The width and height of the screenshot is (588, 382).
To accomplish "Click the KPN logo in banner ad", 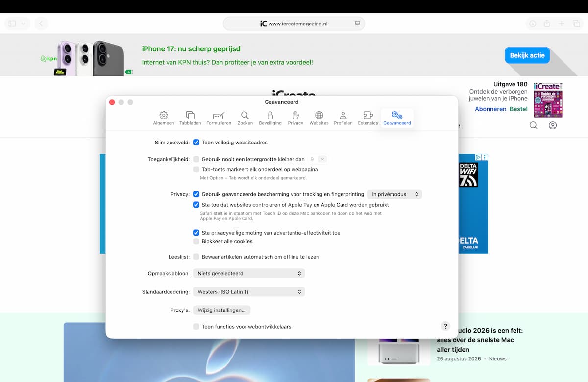I will (x=49, y=59).
